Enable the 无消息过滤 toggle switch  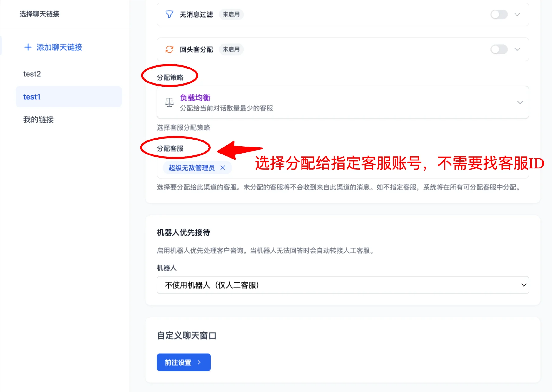coord(499,14)
